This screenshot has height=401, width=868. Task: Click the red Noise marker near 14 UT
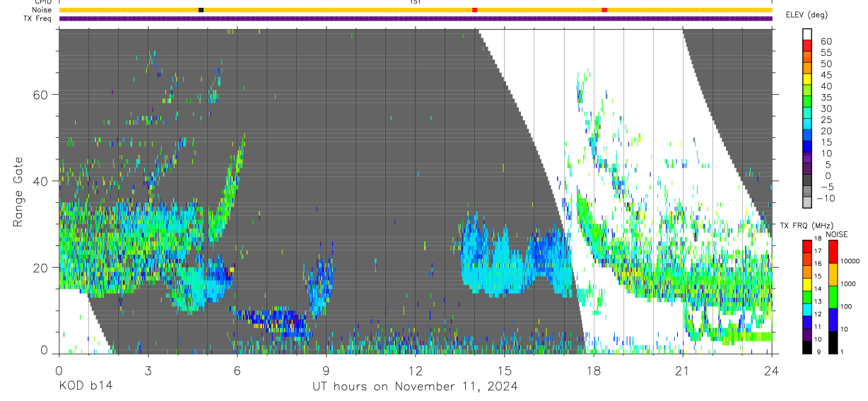pyautogui.click(x=475, y=10)
